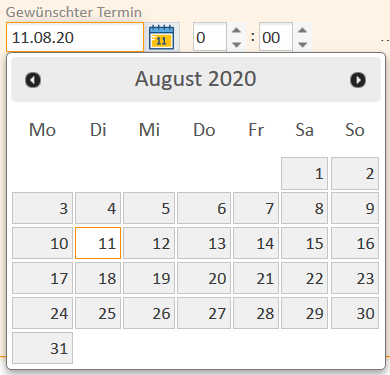Increase the hour value
The height and width of the screenshot is (375, 390).
pyautogui.click(x=236, y=31)
